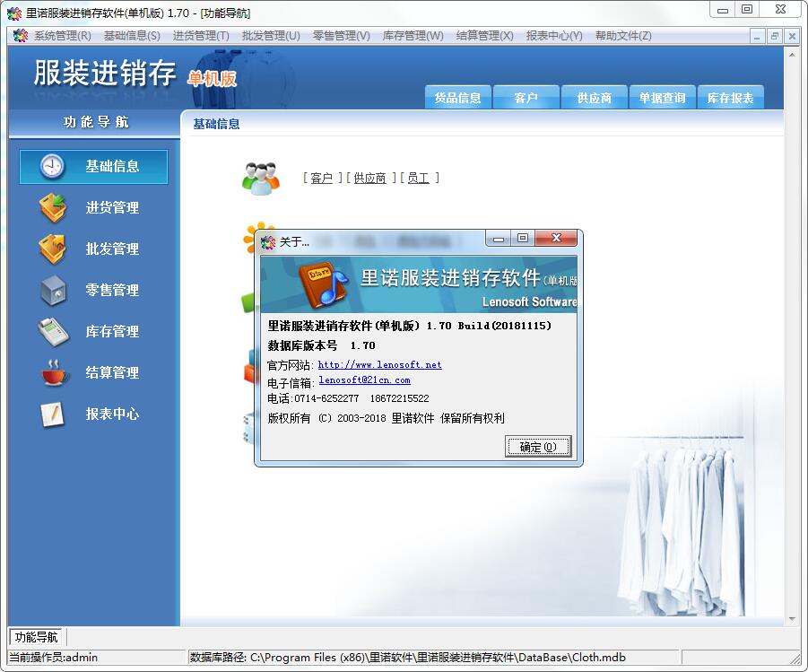Restore the inner child window
The image size is (808, 672).
coord(774,36)
